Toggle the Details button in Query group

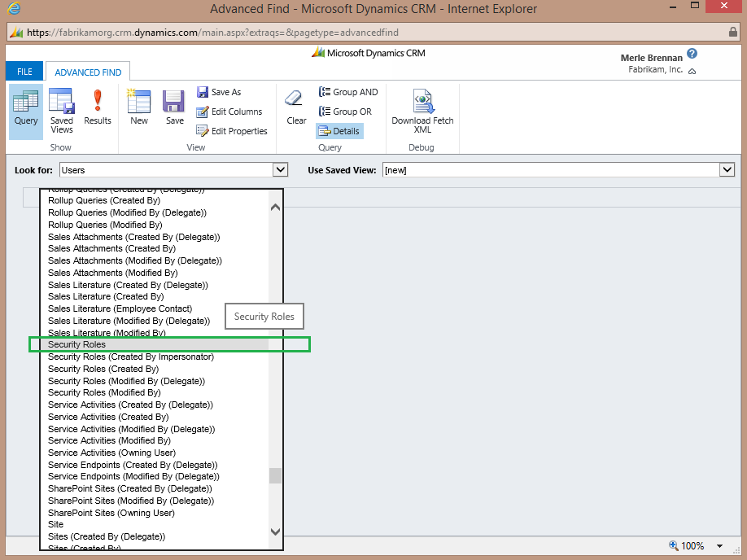[x=339, y=131]
